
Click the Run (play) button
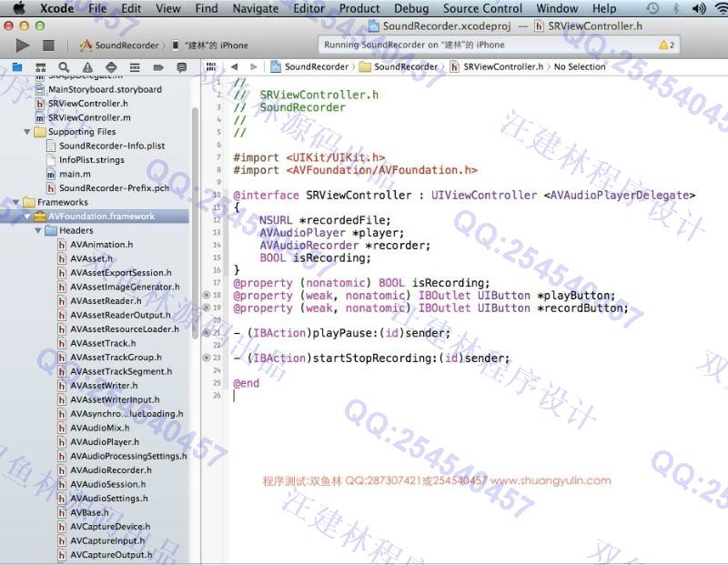(x=22, y=45)
